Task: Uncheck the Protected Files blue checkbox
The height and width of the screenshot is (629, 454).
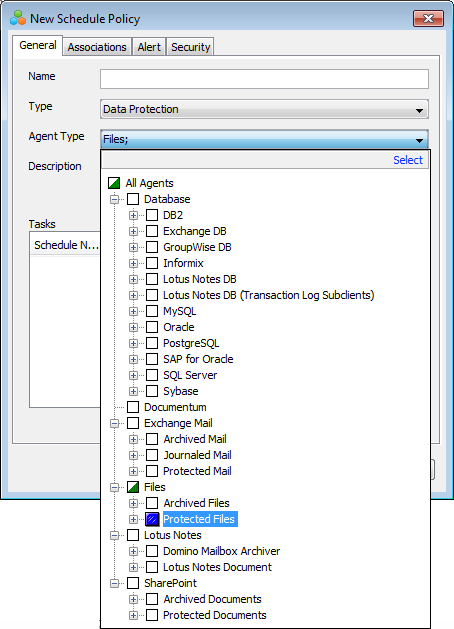Action: pyautogui.click(x=152, y=519)
